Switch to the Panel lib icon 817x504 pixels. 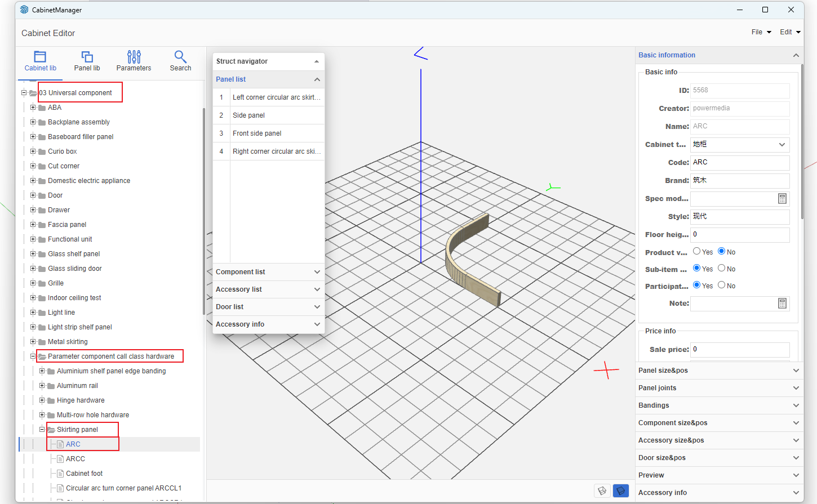point(87,57)
